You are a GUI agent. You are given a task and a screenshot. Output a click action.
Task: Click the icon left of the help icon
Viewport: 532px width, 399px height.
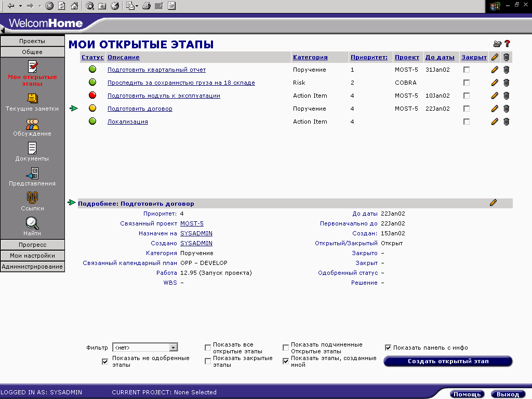click(x=497, y=44)
